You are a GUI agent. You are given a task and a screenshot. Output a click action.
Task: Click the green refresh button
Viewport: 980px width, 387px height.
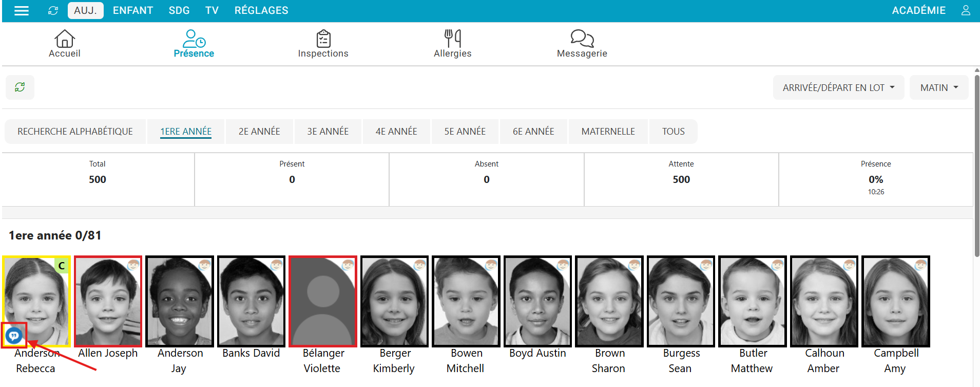(x=20, y=87)
